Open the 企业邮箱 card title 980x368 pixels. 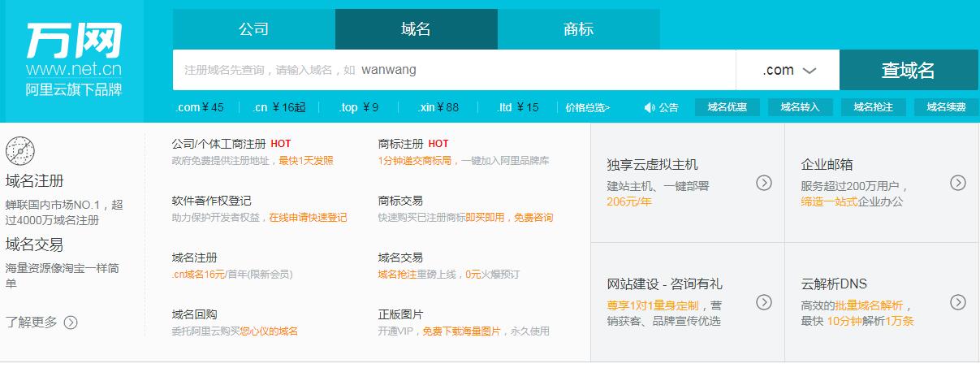pyautogui.click(x=827, y=165)
